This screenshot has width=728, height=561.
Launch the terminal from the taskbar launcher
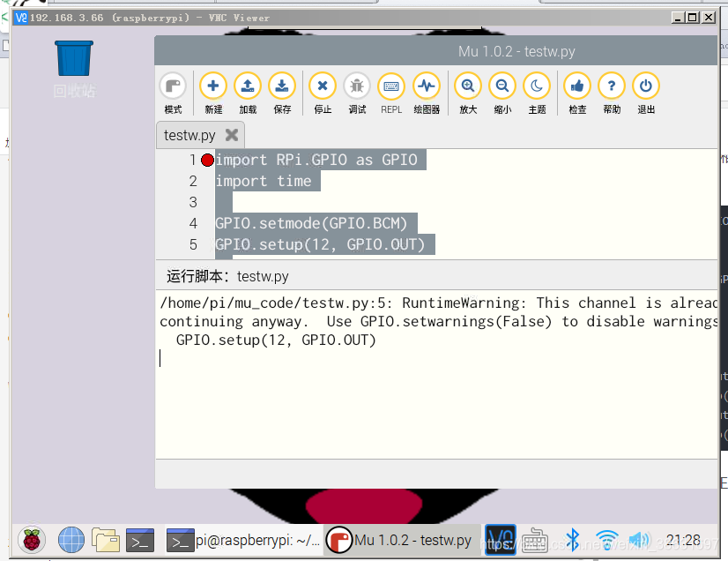pos(140,541)
